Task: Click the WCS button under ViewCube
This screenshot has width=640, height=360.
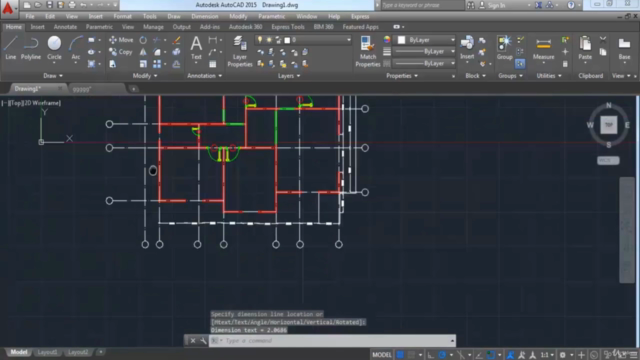Action: click(608, 160)
